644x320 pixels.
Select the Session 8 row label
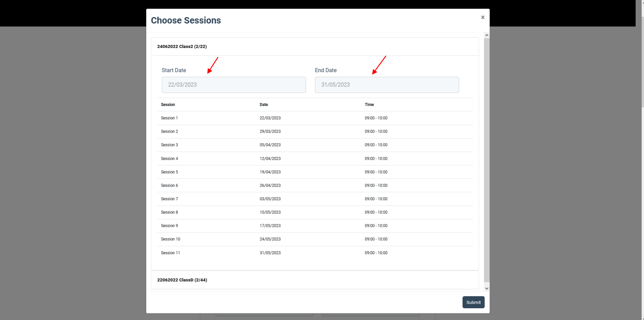(x=169, y=213)
